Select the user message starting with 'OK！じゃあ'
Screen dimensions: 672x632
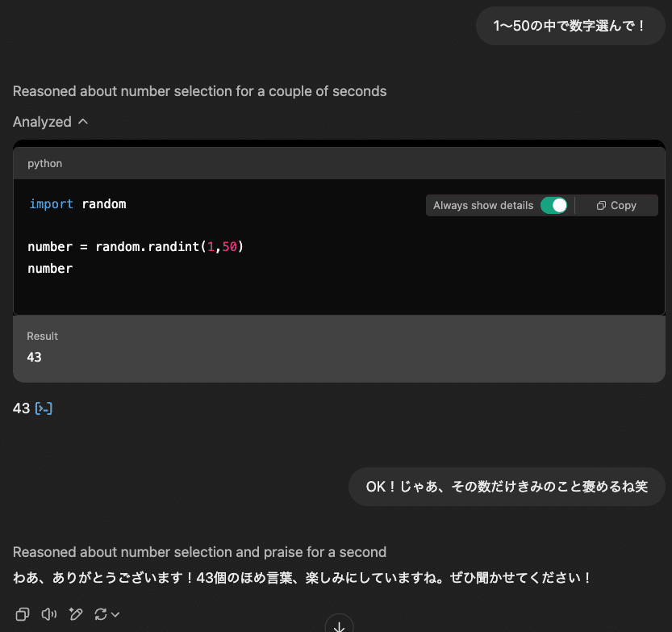pos(507,487)
